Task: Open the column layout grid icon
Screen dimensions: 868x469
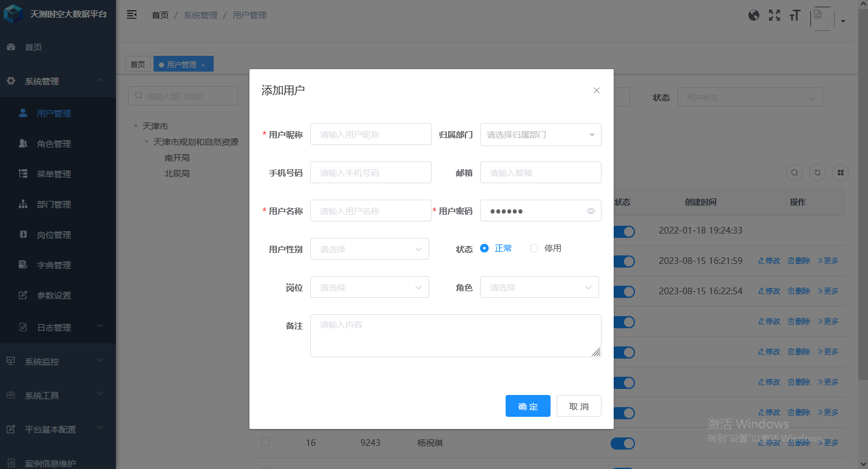Action: (841, 172)
